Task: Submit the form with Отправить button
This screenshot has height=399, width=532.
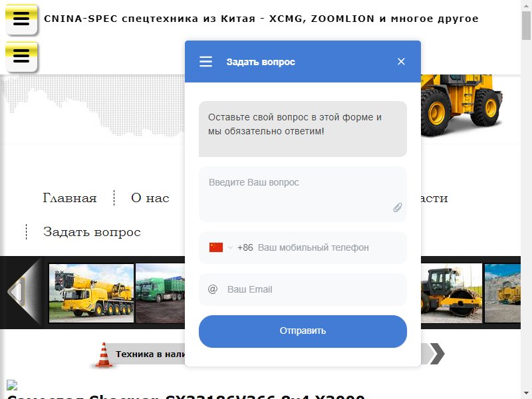Action: [303, 331]
